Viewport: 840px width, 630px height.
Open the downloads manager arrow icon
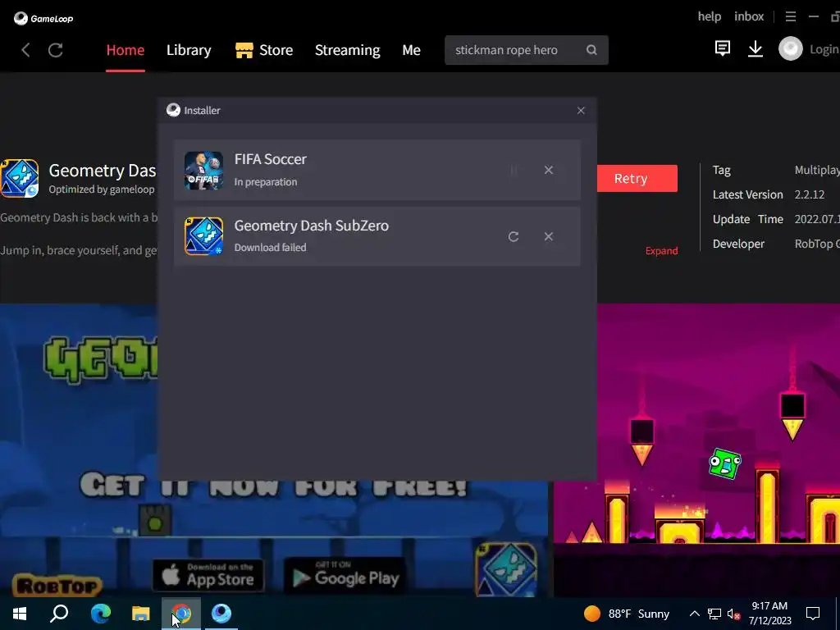coord(756,49)
